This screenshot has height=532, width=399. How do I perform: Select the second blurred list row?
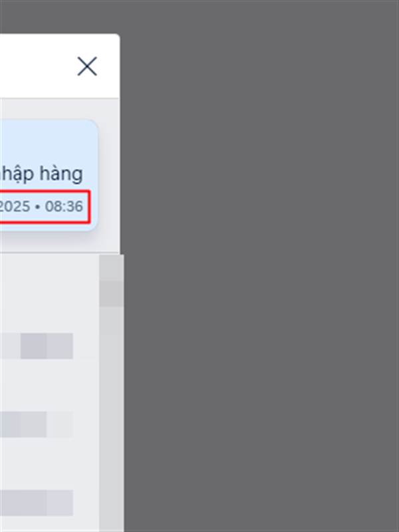(37, 424)
